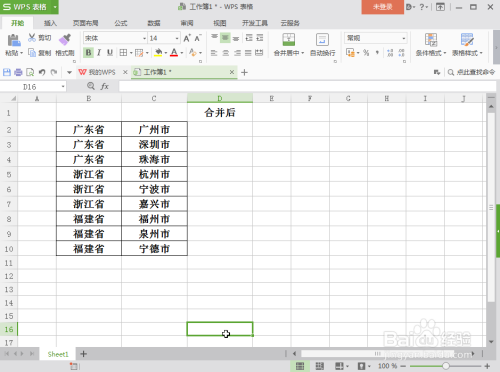
Task: Expand the Name Box dropdown arrow
Action: pos(63,87)
